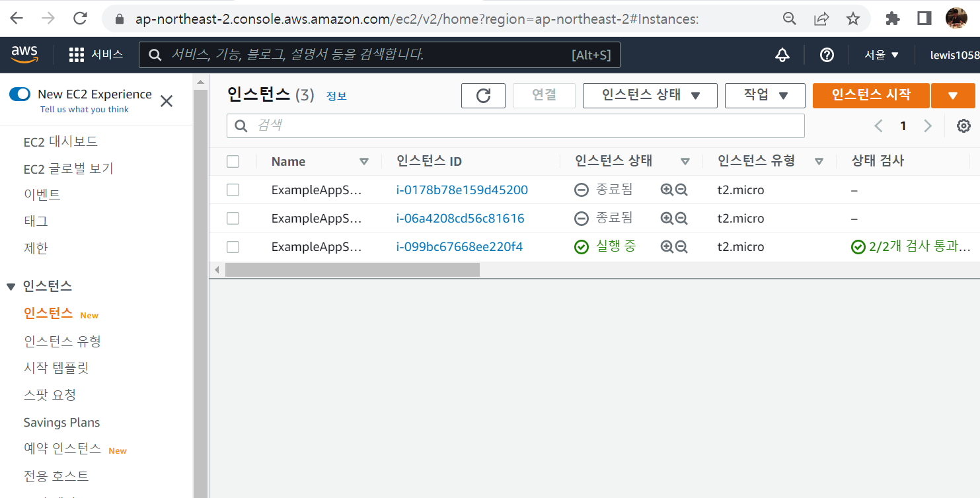
Task: Open instance ID i-099bc67668ee220f4 link
Action: pos(459,247)
